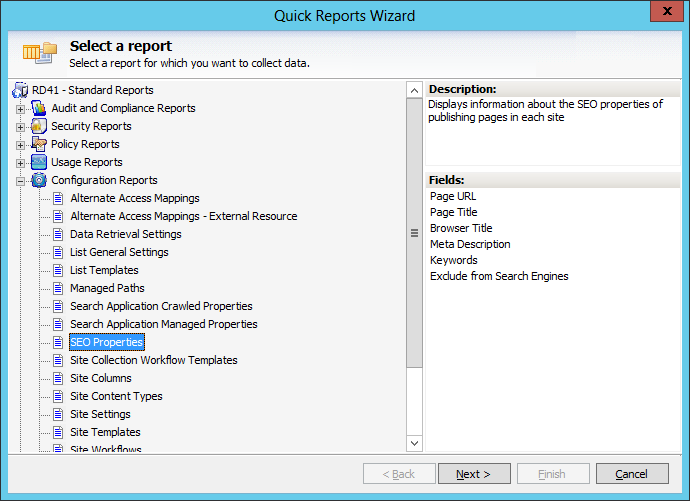
Task: Collapse the Configuration Reports node
Action: pos(20,181)
